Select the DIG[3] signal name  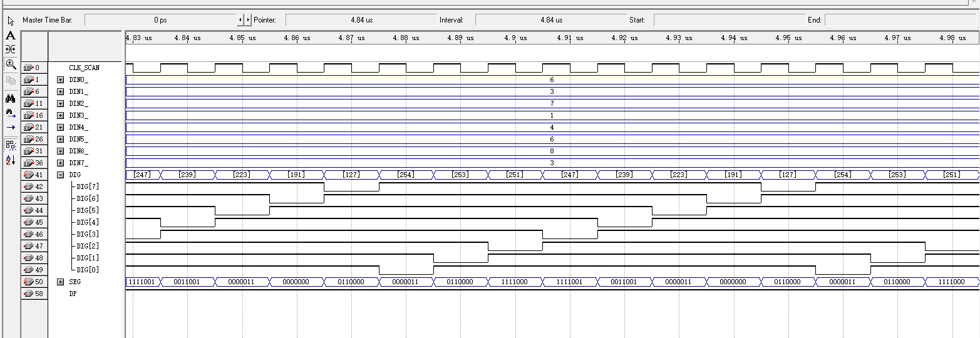click(x=88, y=234)
